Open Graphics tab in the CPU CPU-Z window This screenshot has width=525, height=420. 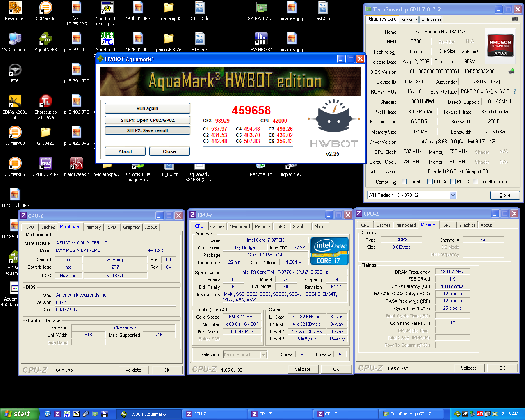coord(301,226)
